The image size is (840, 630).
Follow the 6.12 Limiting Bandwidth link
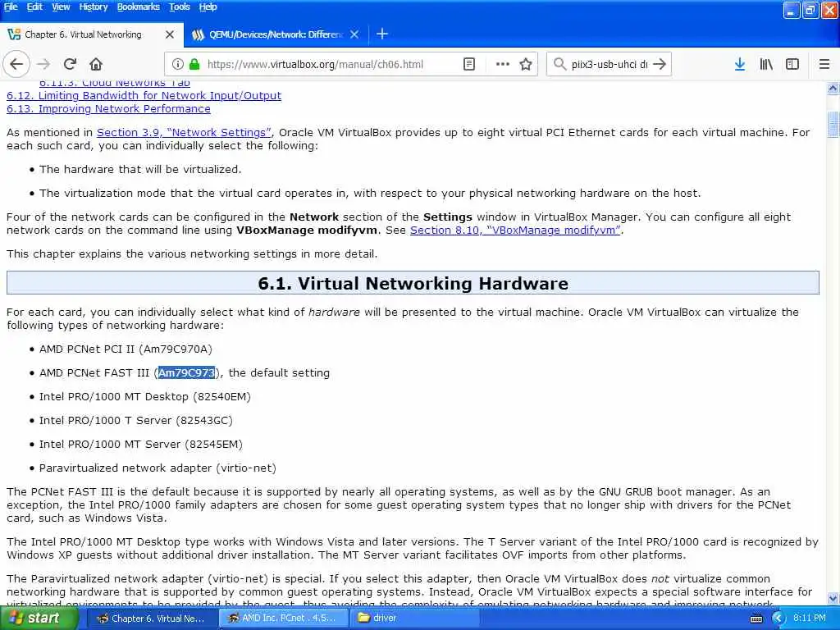pos(144,95)
